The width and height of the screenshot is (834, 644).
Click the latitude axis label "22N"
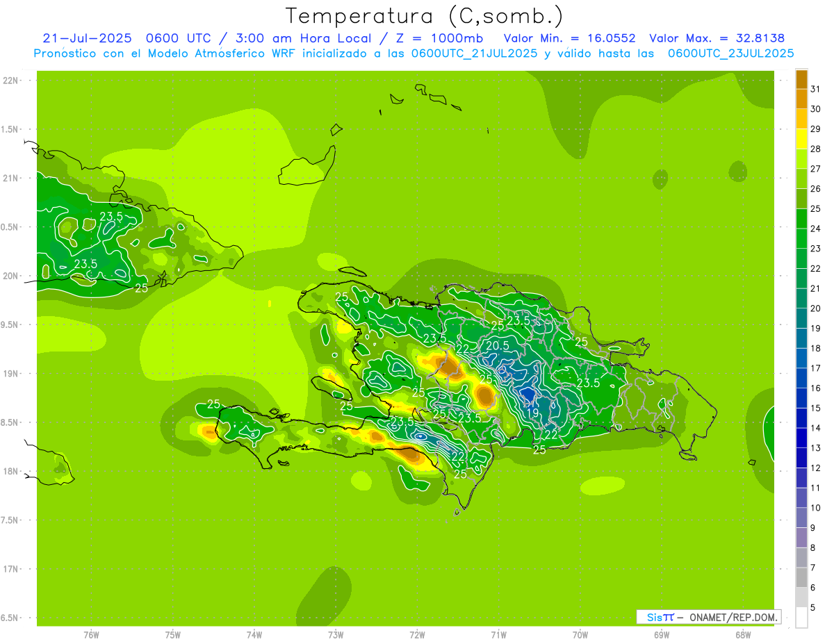tap(10, 81)
